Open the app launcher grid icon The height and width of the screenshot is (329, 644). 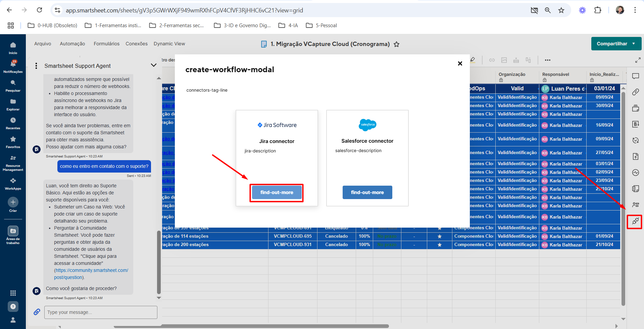(x=13, y=293)
